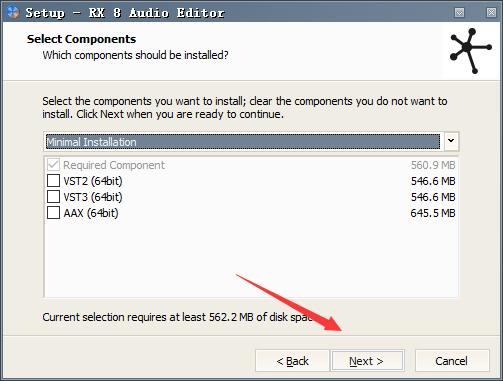Click the Required Component label text

[114, 165]
